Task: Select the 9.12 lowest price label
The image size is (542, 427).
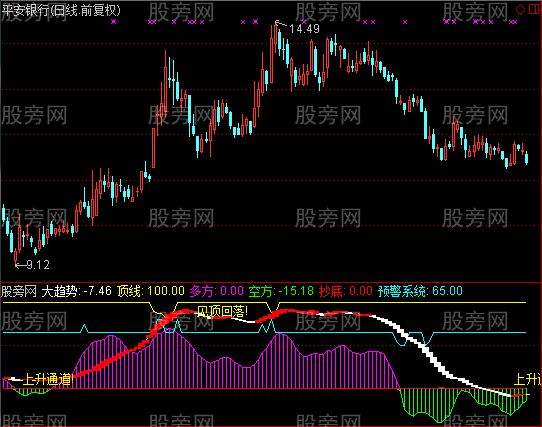Action: pos(38,265)
